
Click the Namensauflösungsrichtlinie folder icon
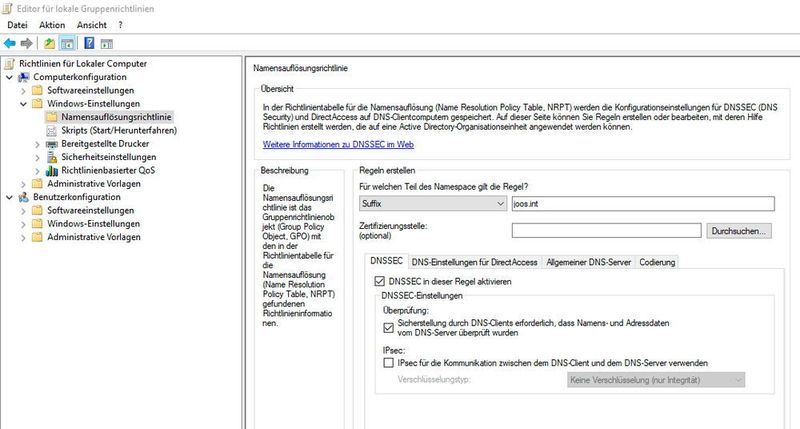click(52, 117)
